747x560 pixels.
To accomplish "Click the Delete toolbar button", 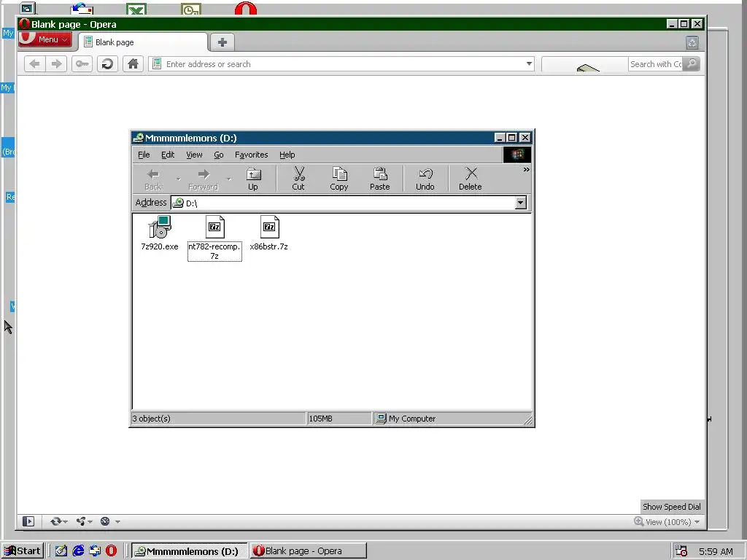I will 471,179.
